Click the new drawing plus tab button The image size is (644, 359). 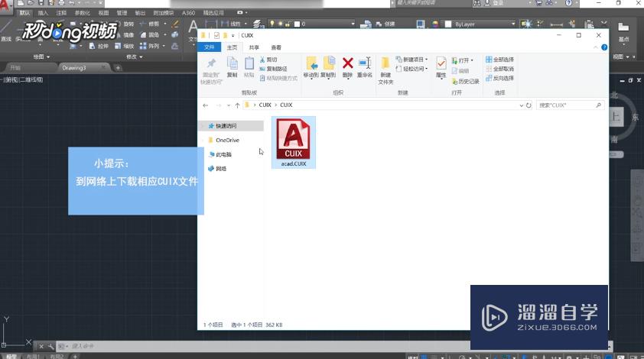pos(118,68)
